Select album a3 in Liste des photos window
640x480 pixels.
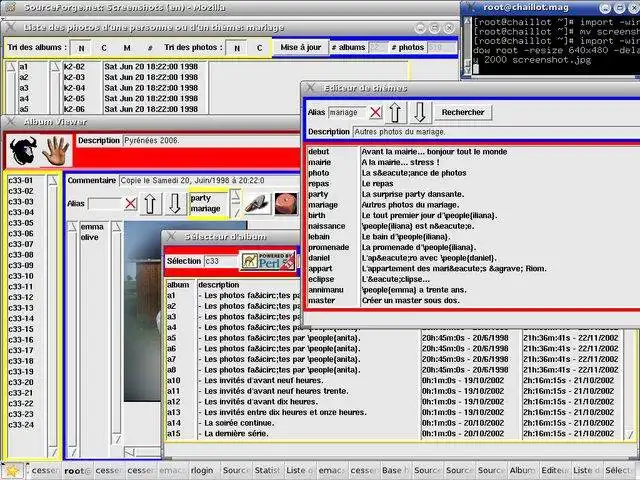coord(24,88)
